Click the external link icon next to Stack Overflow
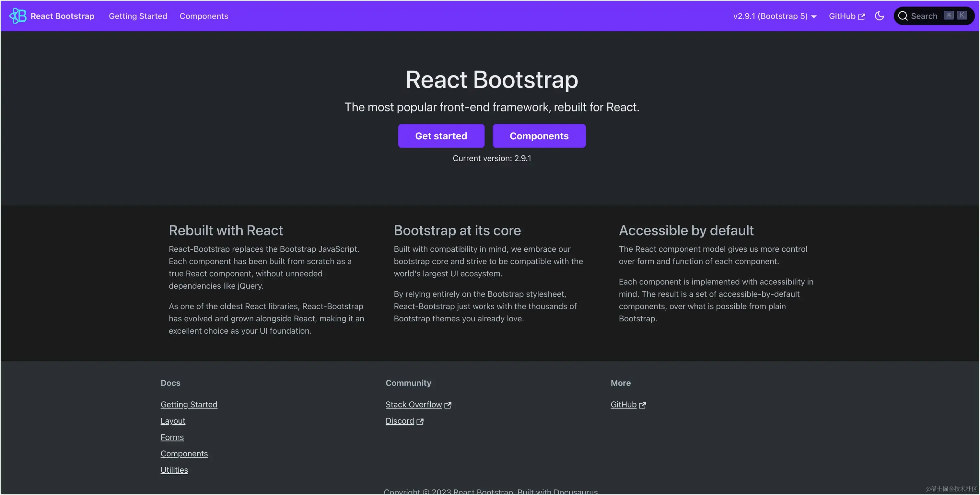 pyautogui.click(x=448, y=405)
